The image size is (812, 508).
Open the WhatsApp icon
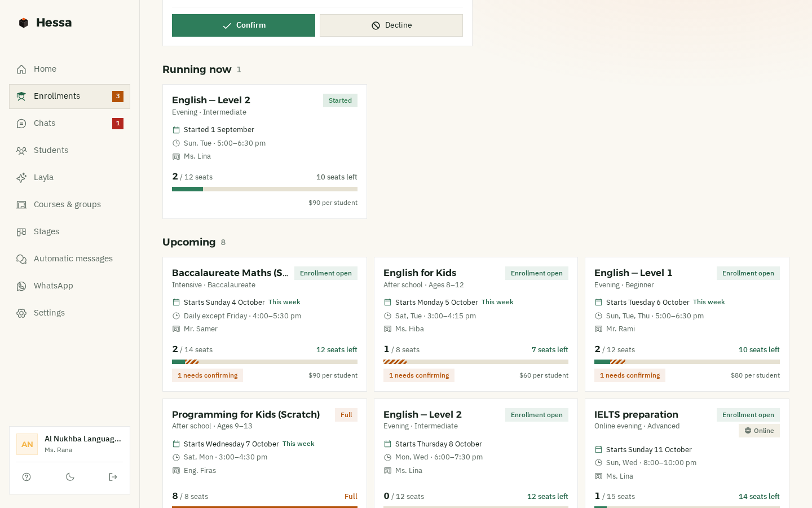point(21,286)
